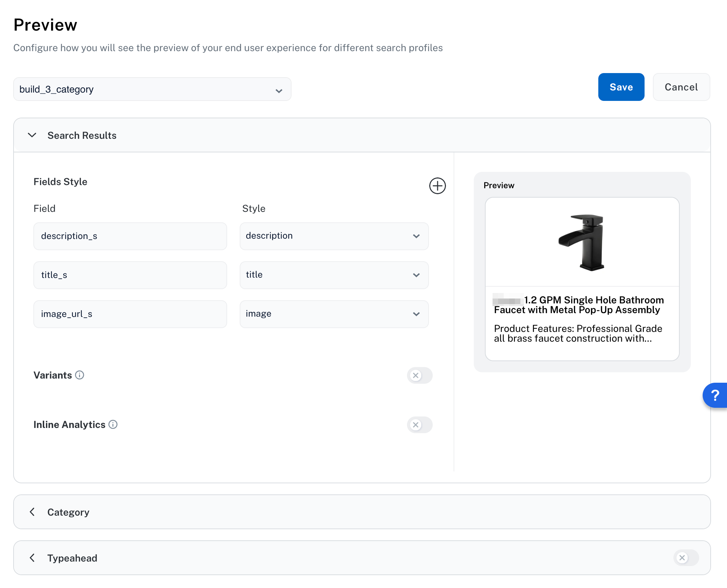Click the back chevron beside Category
727x588 pixels.
pyautogui.click(x=32, y=511)
